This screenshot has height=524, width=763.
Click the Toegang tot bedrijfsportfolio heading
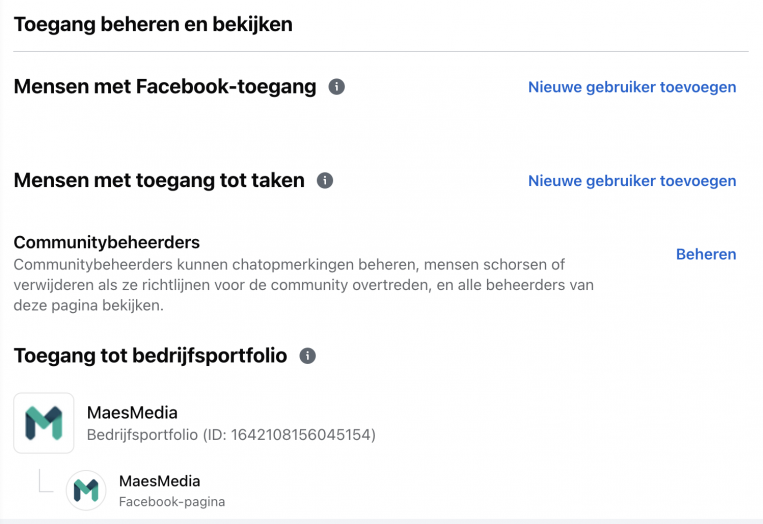pos(150,355)
